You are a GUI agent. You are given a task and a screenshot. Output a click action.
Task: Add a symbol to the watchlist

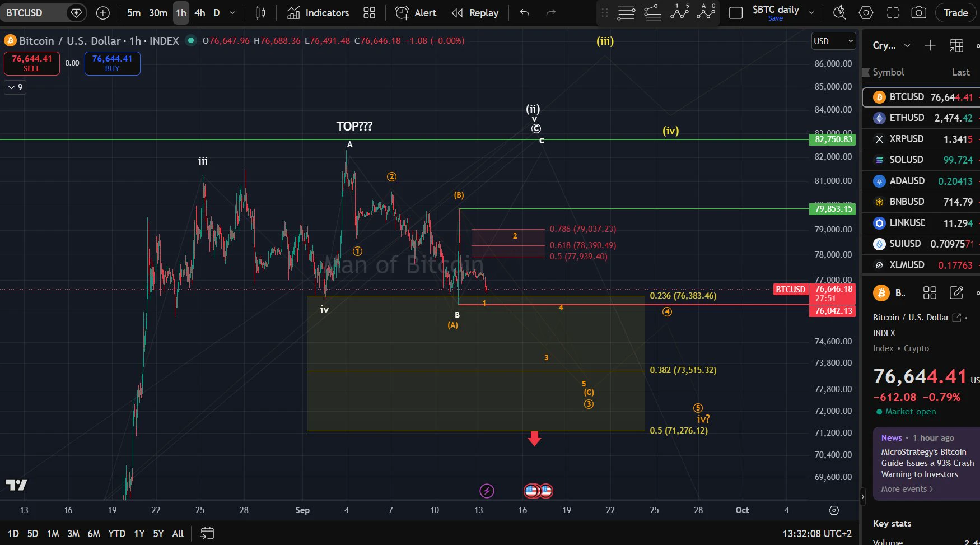pyautogui.click(x=930, y=45)
